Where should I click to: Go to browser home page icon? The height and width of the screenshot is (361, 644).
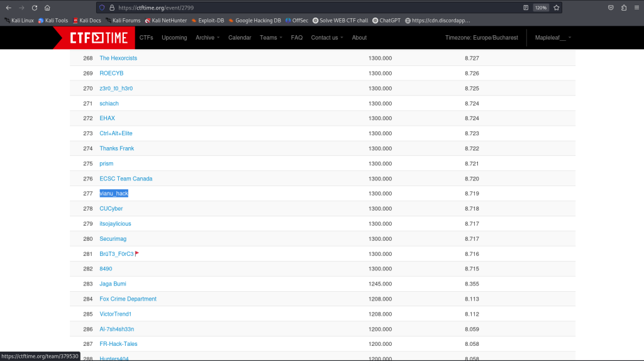pos(47,8)
